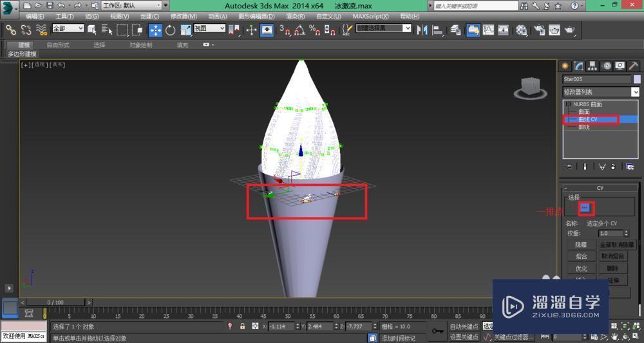Click the 优化 button
The image size is (644, 343).
581,269
